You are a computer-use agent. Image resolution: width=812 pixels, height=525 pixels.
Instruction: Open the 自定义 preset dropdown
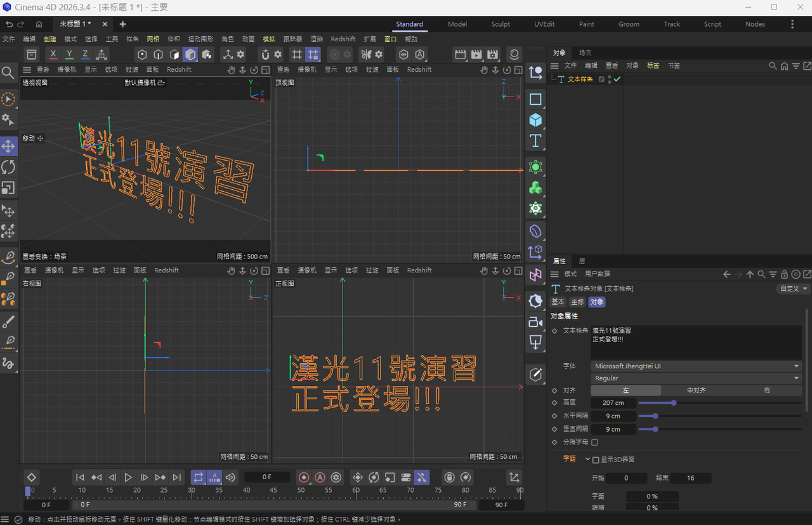coord(794,289)
